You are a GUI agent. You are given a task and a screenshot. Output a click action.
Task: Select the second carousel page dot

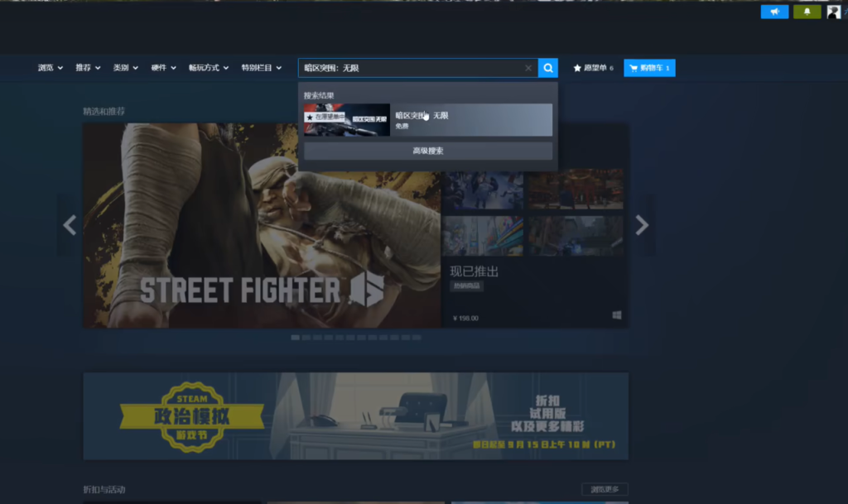(306, 338)
